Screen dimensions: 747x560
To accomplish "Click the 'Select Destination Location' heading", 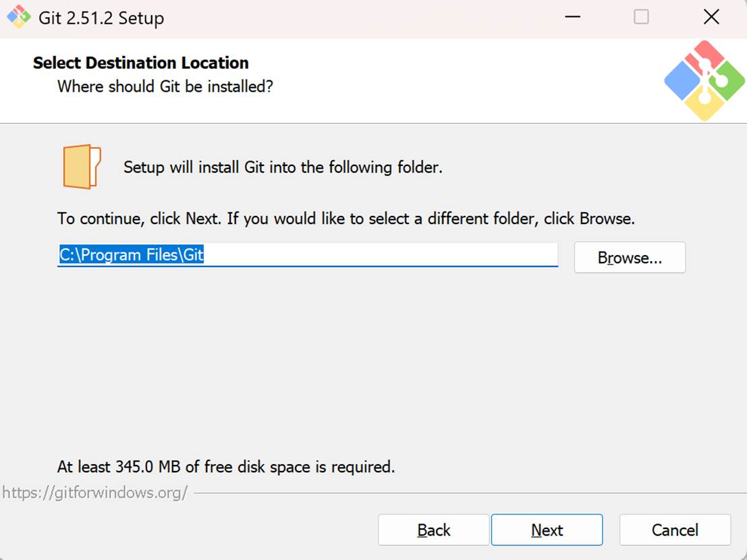I will 140,63.
